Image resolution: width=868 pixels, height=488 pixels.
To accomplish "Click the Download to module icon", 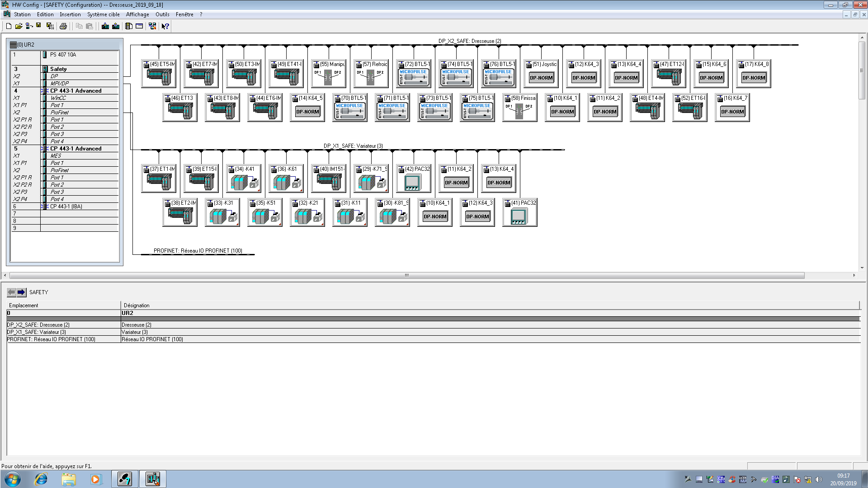I will [x=105, y=26].
